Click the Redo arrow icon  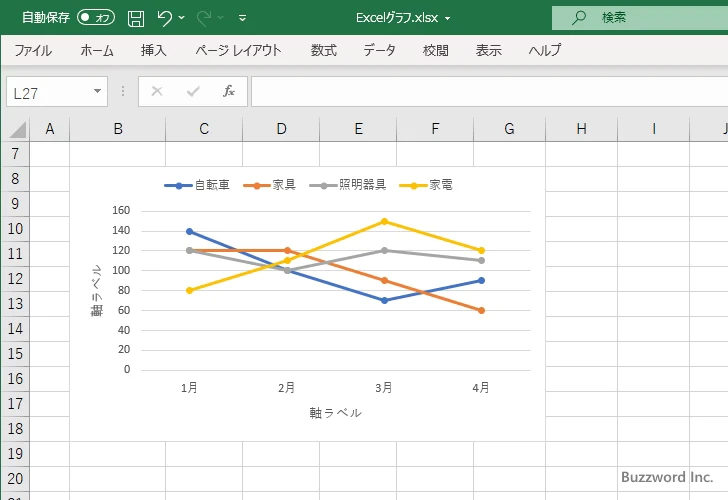tap(204, 18)
